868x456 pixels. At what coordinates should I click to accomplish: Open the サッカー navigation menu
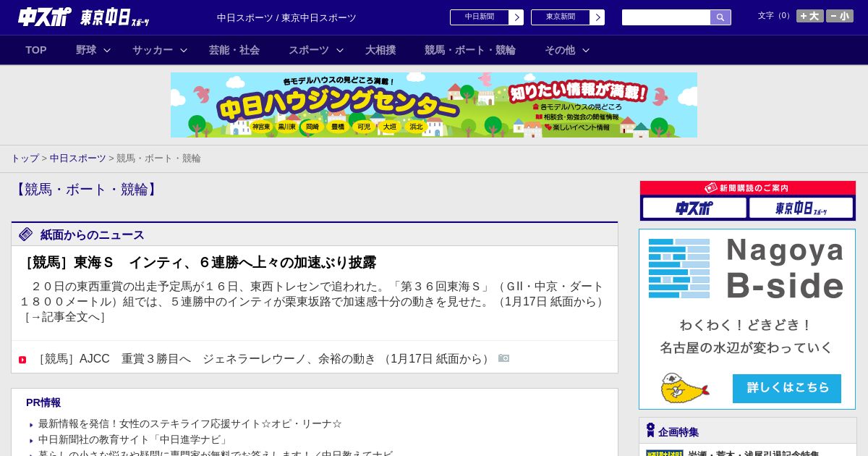click(153, 50)
